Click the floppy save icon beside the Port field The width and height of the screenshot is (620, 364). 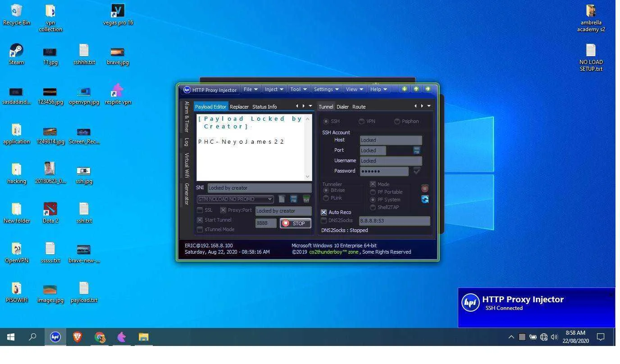point(417,150)
